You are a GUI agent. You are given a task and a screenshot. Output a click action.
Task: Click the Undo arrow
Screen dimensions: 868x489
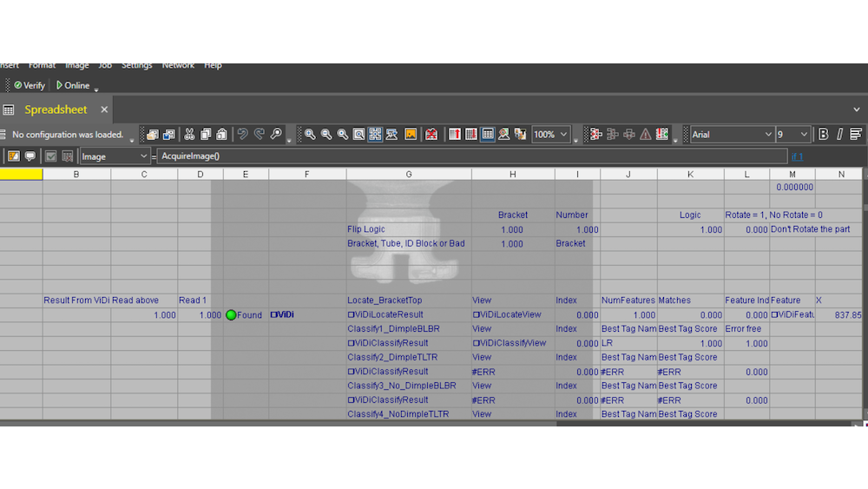242,135
